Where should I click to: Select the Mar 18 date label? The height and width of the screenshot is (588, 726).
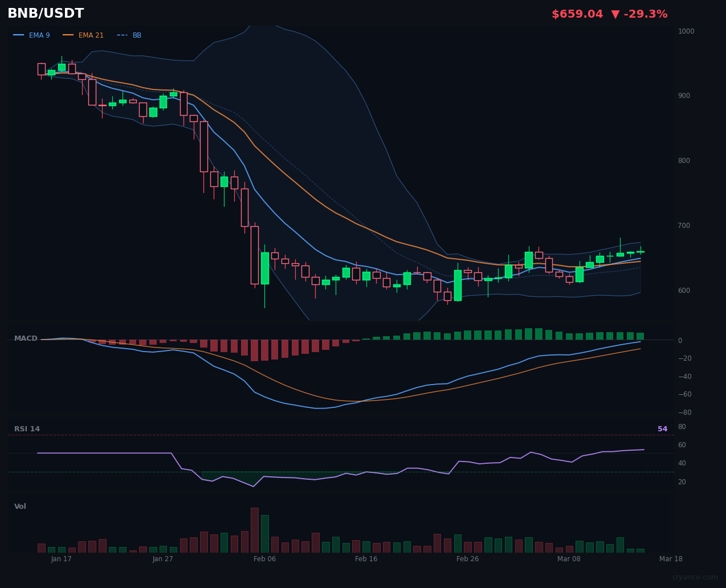[671, 559]
